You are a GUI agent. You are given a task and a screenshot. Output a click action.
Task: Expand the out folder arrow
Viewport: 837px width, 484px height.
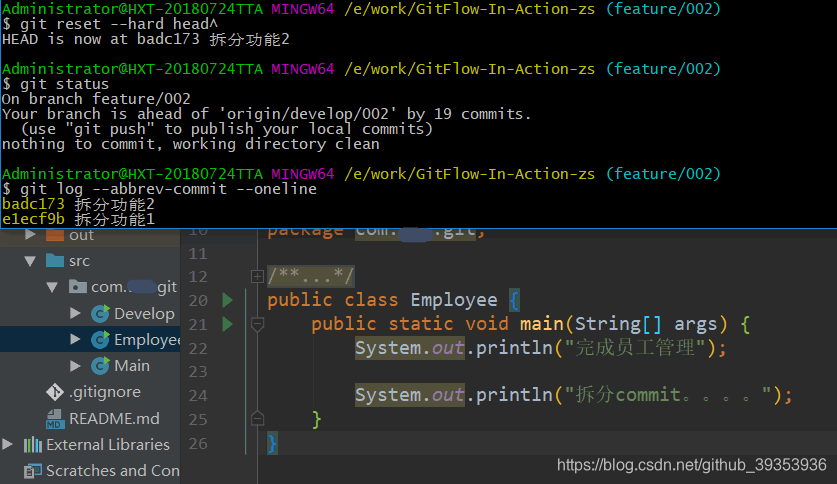click(x=30, y=234)
